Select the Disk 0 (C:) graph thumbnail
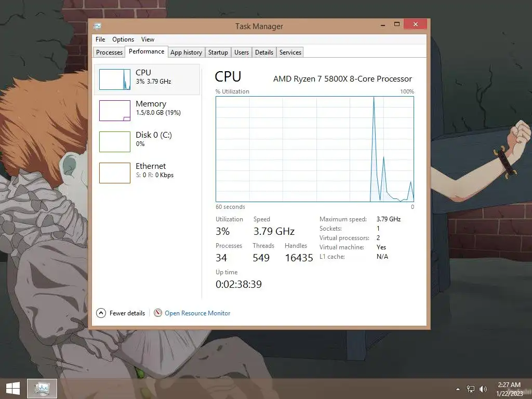 tap(115, 142)
